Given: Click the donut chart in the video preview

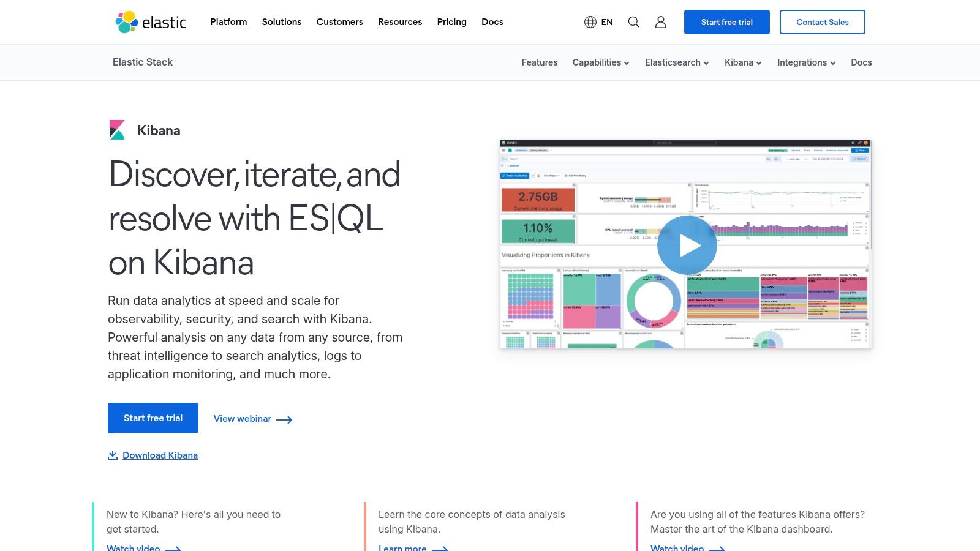Looking at the screenshot, I should (654, 301).
